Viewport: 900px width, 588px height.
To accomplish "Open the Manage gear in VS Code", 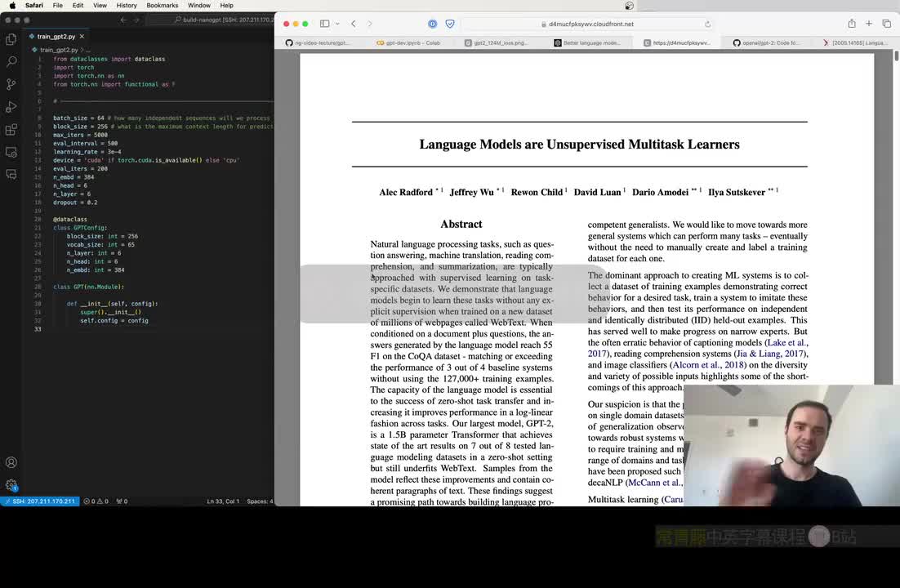I will (11, 485).
